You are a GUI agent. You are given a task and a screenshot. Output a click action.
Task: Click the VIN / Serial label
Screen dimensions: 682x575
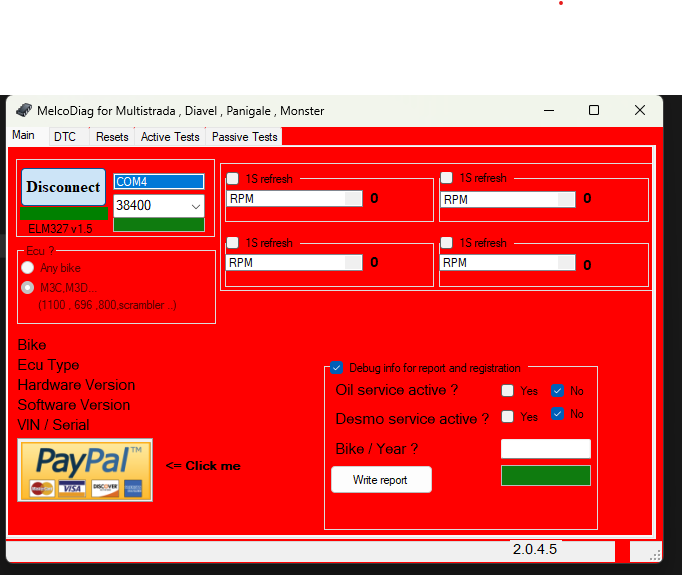pyautogui.click(x=53, y=425)
